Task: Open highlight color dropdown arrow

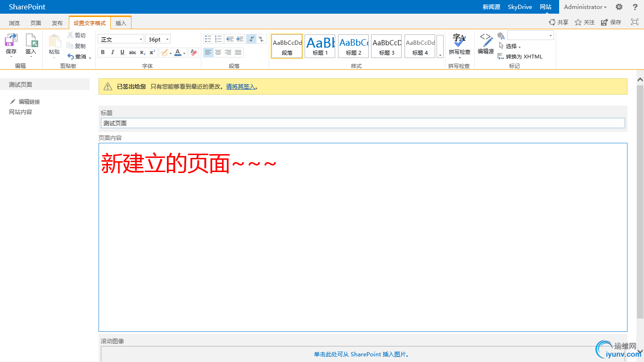Action: pos(171,53)
